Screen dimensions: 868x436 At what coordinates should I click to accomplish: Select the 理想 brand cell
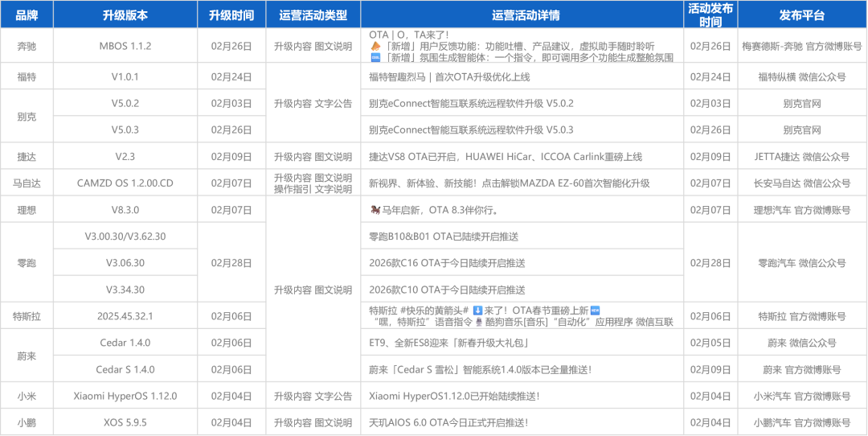(x=27, y=210)
